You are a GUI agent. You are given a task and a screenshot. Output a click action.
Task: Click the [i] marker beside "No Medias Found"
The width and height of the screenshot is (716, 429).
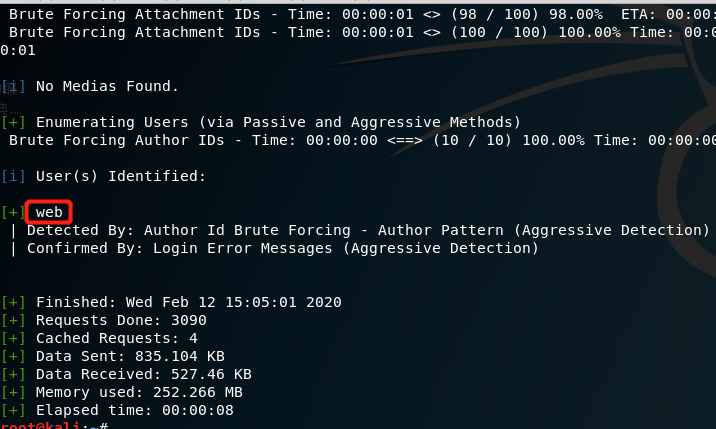tap(14, 86)
